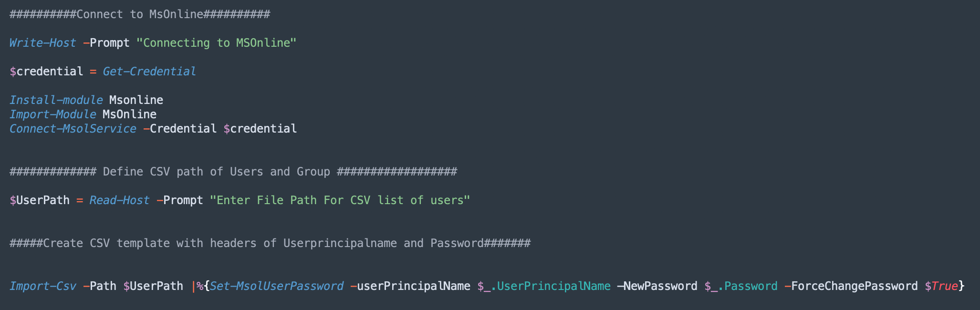Click the -Credential parameter

click(x=179, y=129)
